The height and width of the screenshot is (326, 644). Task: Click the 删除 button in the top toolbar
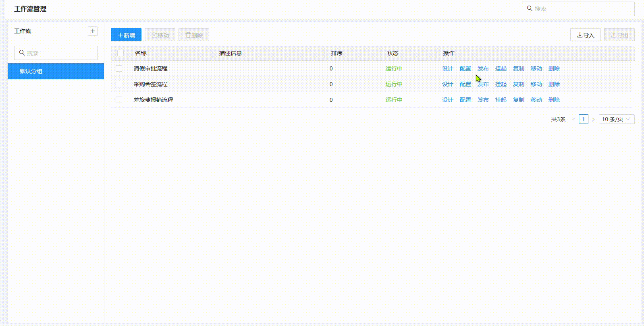point(194,35)
